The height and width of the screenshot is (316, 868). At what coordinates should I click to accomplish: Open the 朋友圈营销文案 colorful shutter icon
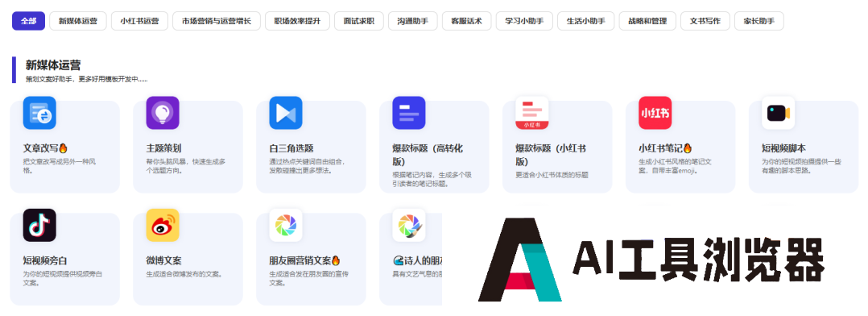286,225
